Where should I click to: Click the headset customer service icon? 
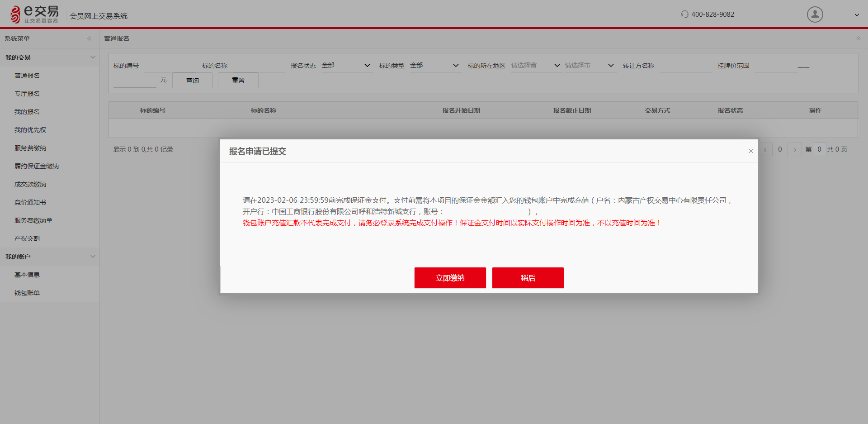684,14
